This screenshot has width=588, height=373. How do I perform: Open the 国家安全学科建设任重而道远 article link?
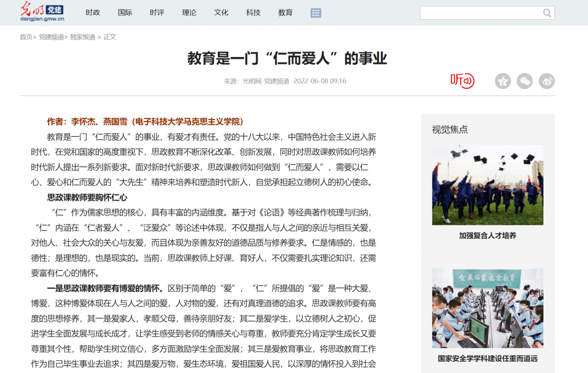487,358
